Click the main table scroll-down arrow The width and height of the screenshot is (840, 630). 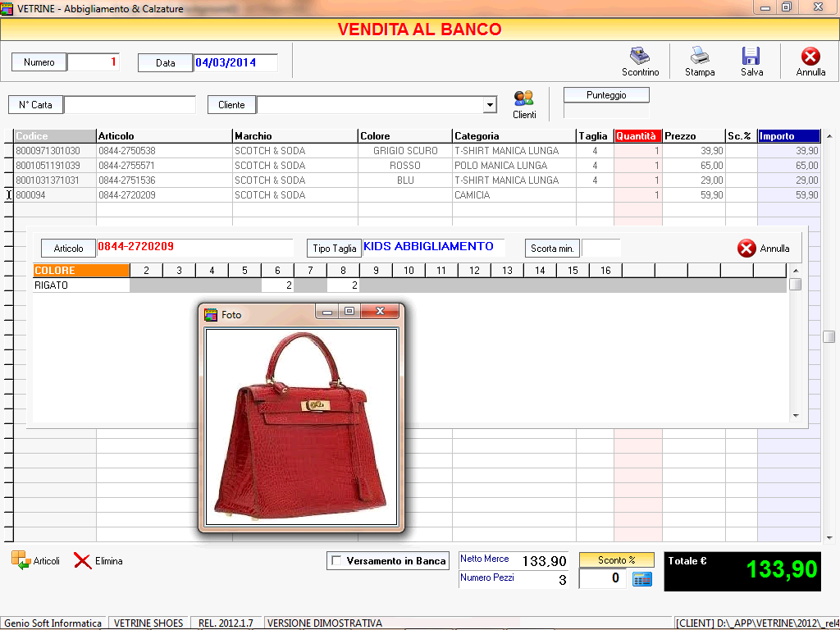829,538
